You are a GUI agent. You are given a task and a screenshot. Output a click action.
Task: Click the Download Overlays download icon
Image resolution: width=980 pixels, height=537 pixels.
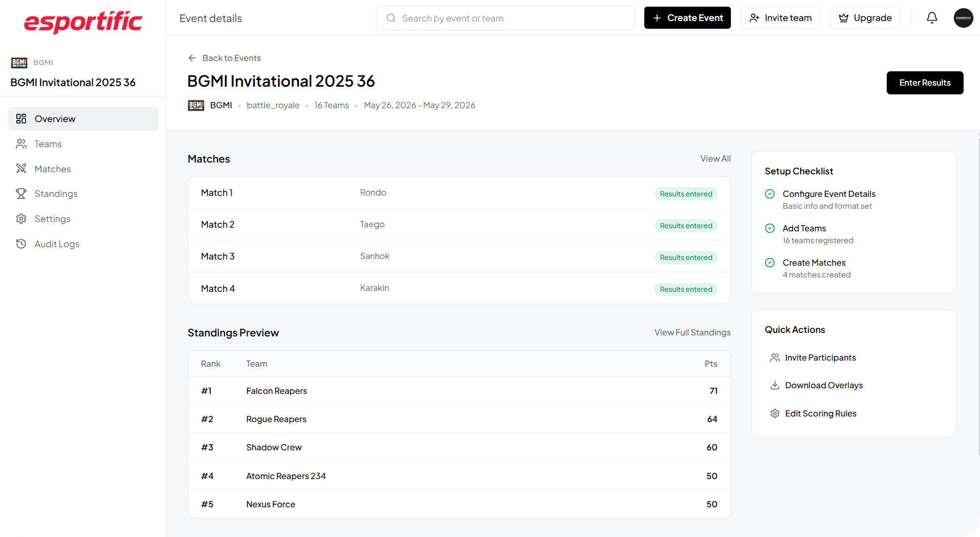click(x=775, y=385)
